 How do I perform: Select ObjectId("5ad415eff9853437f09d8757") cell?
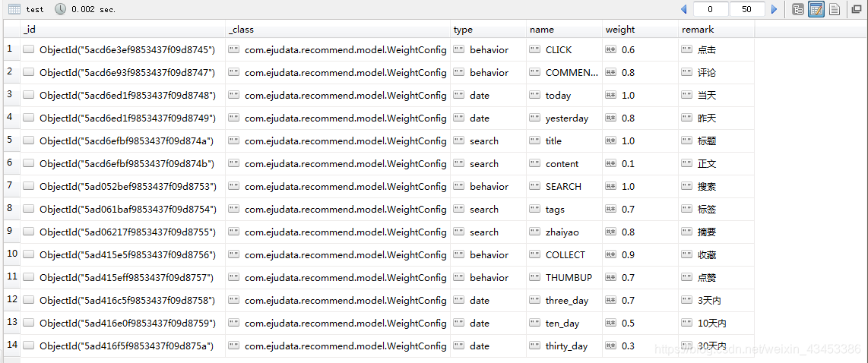pyautogui.click(x=122, y=278)
